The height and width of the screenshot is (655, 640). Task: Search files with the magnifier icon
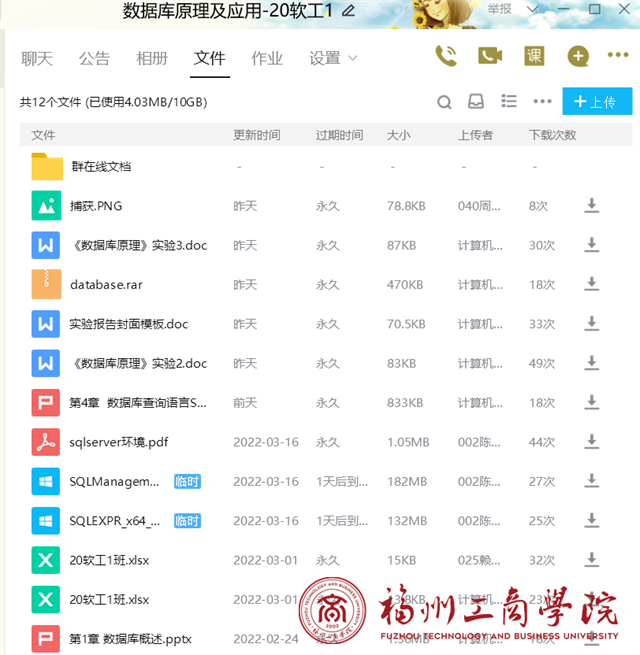[x=445, y=101]
